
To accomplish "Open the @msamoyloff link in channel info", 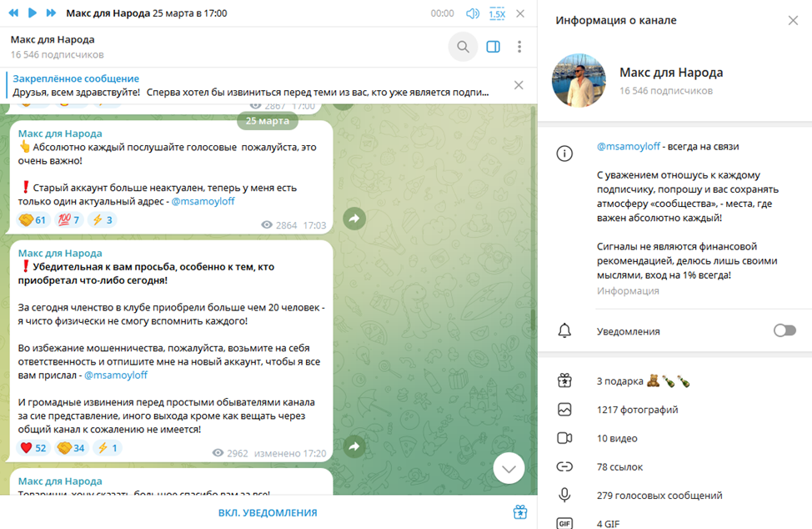I will tap(629, 146).
